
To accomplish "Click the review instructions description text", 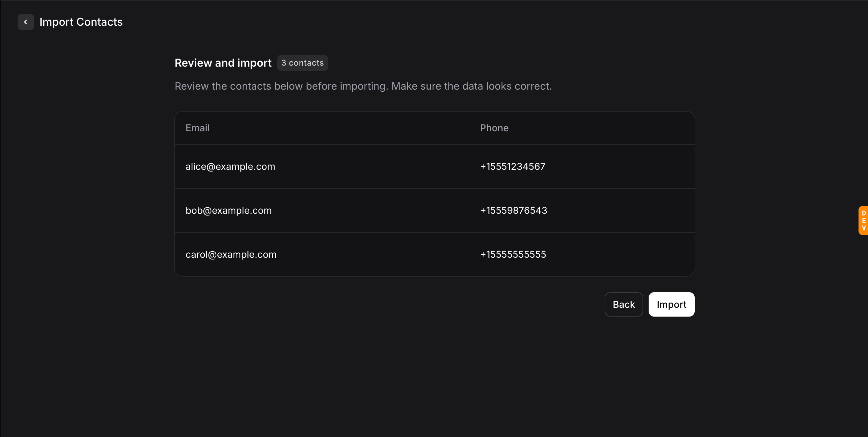I will tap(363, 86).
